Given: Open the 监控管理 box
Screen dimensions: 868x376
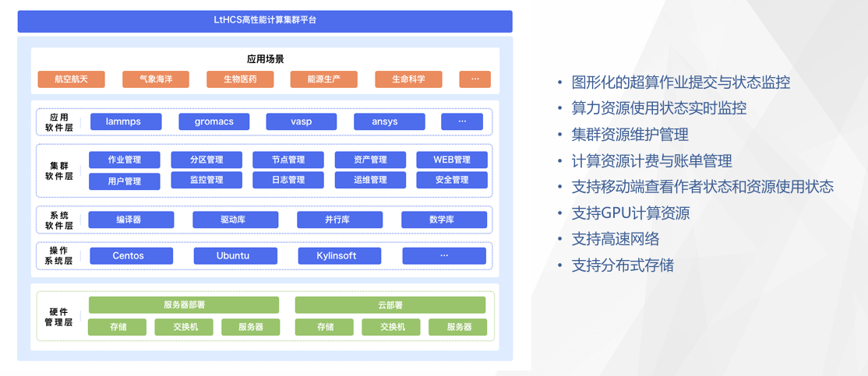Looking at the screenshot, I should [x=206, y=180].
